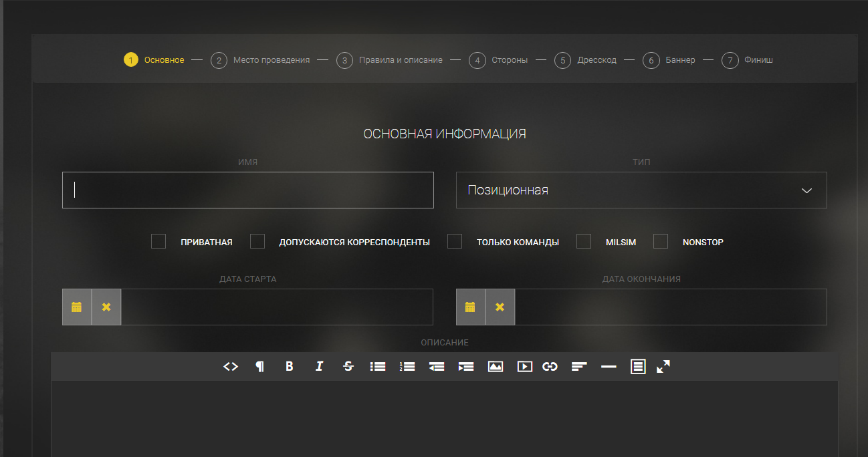Focus the Имя text input
The height and width of the screenshot is (457, 868).
(x=248, y=190)
